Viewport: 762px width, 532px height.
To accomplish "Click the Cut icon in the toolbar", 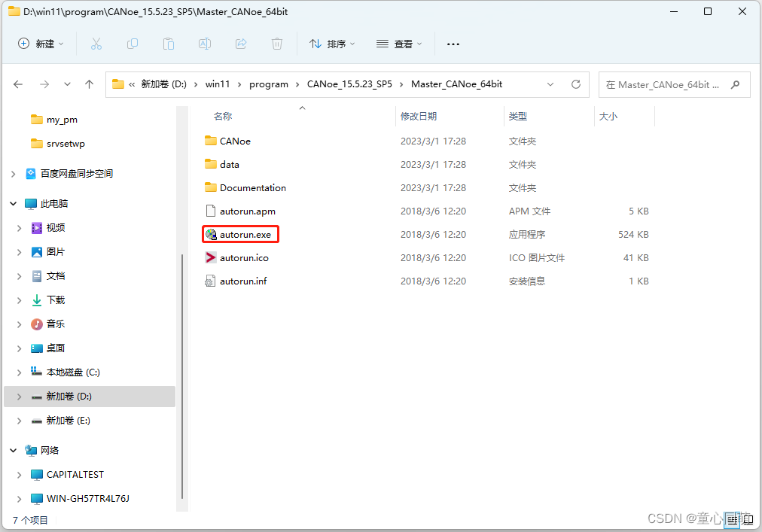I will (96, 44).
